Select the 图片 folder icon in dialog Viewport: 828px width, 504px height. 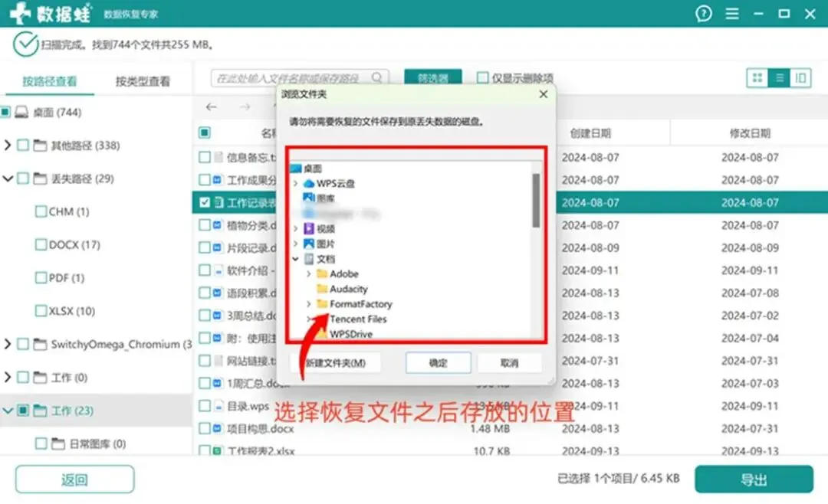pyautogui.click(x=309, y=244)
